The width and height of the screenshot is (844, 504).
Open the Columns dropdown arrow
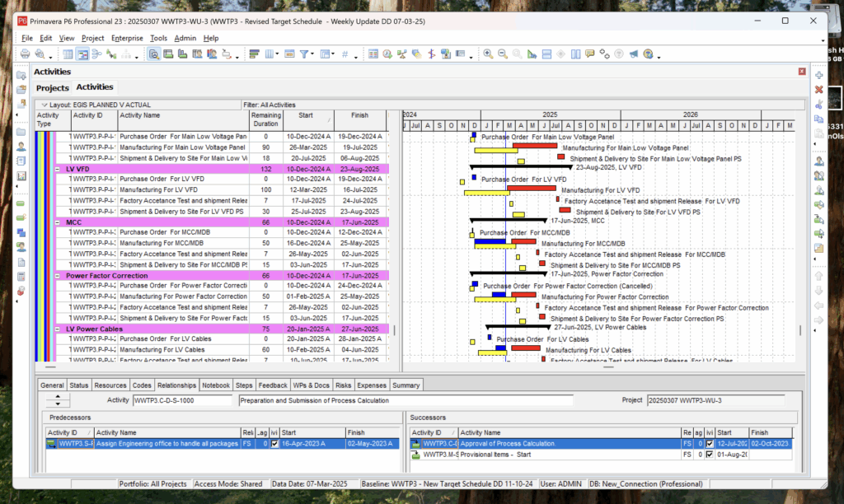277,54
